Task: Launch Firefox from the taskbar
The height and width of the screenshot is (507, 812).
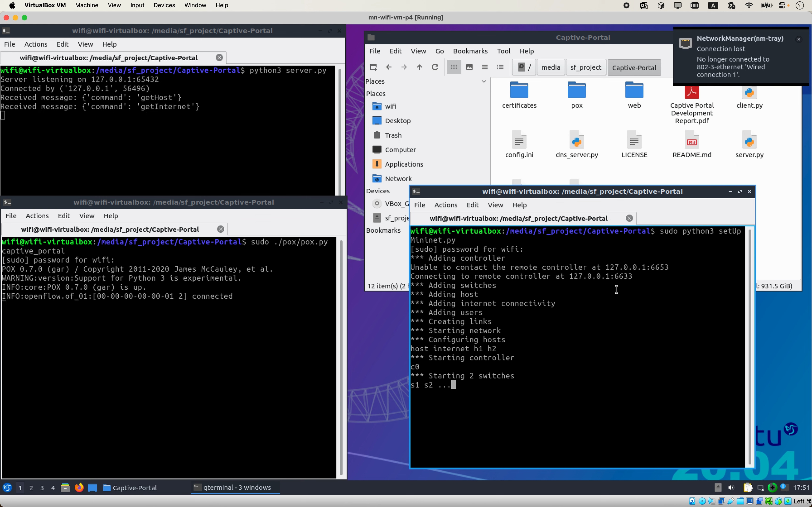Action: [x=79, y=487]
